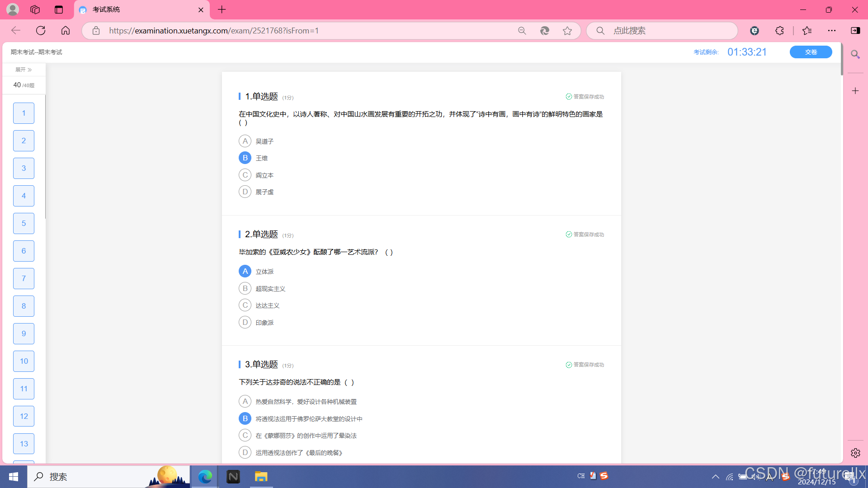Open sidebar search magnifier icon

point(855,55)
